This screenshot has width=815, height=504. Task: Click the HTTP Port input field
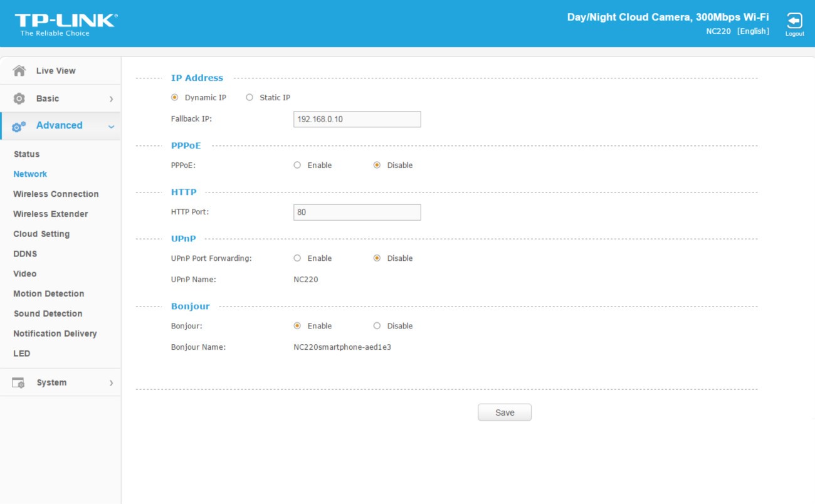click(x=357, y=212)
